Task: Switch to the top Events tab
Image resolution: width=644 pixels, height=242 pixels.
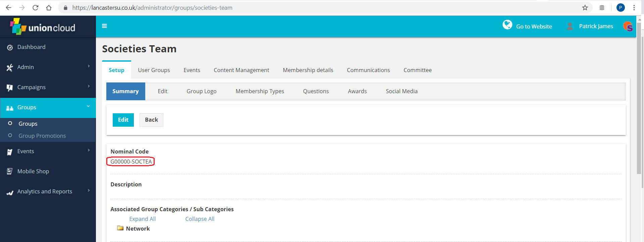Action: 192,70
